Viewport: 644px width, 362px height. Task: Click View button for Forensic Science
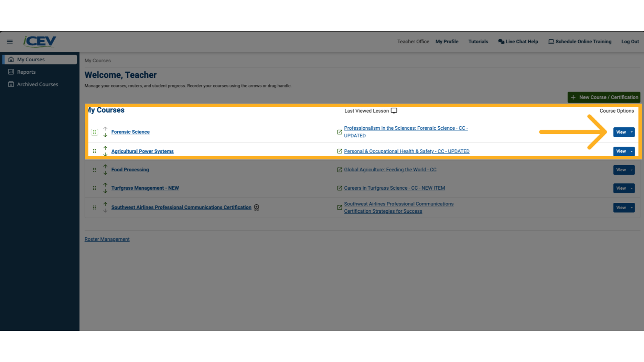coord(621,132)
